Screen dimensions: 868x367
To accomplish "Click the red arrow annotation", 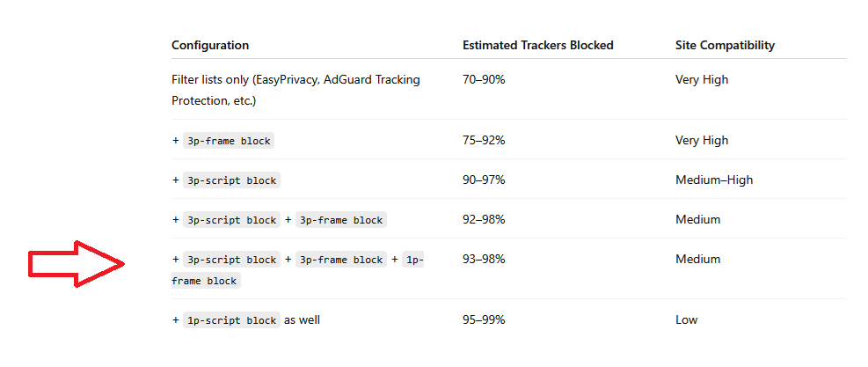I will point(77,264).
